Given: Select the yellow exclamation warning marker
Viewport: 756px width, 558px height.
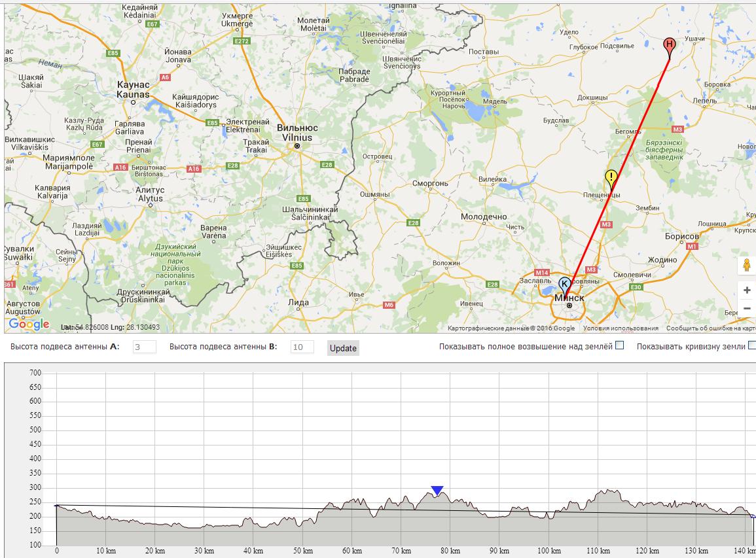Looking at the screenshot, I should (x=611, y=177).
